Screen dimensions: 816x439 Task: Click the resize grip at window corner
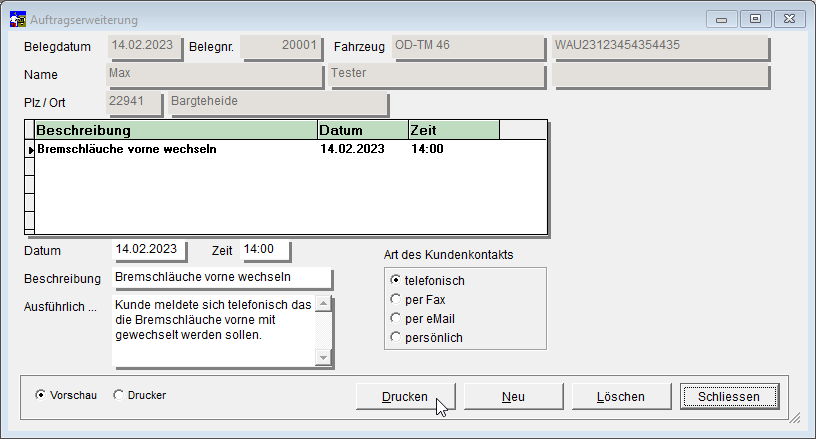(795, 418)
